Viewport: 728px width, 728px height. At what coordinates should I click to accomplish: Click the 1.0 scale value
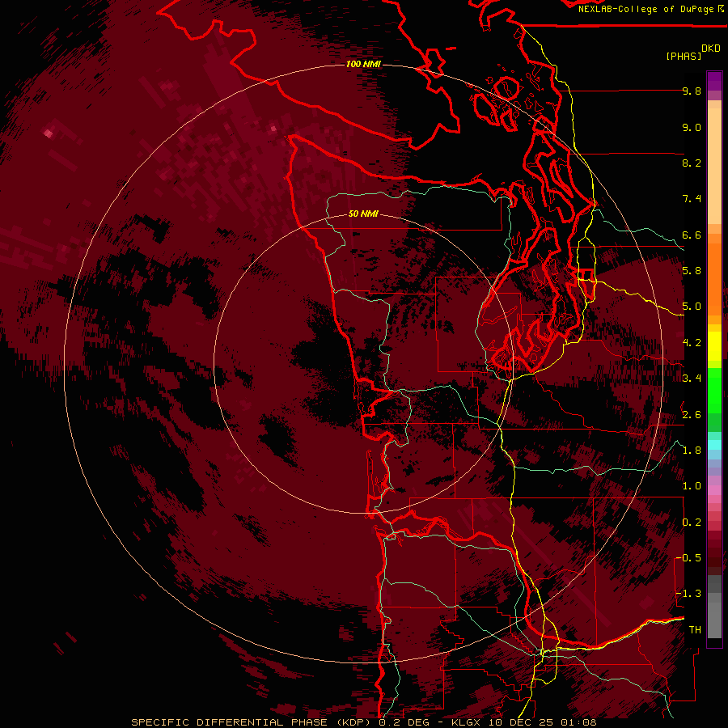pos(692,486)
